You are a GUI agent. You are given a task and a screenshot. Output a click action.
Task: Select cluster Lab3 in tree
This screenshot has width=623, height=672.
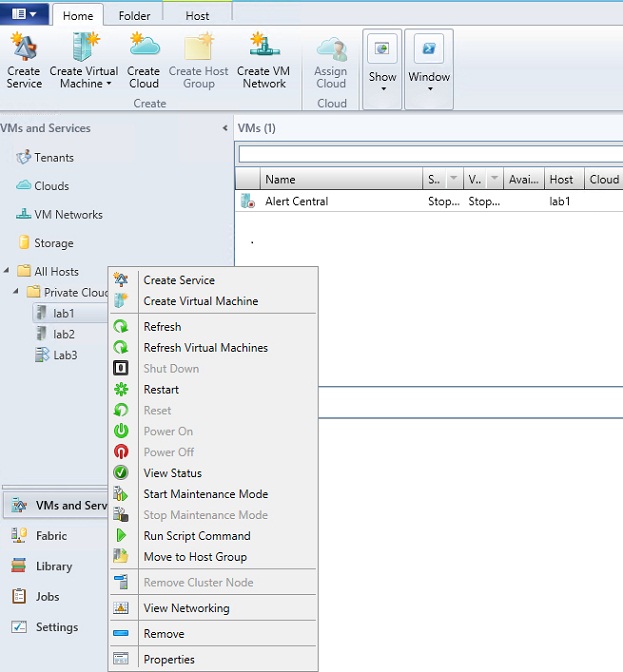(57, 355)
